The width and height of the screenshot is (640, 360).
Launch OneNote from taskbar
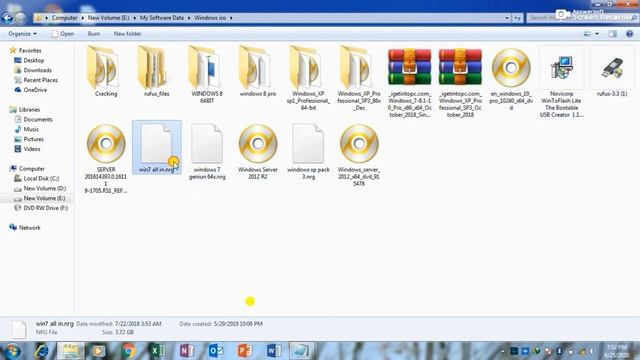coord(187,351)
